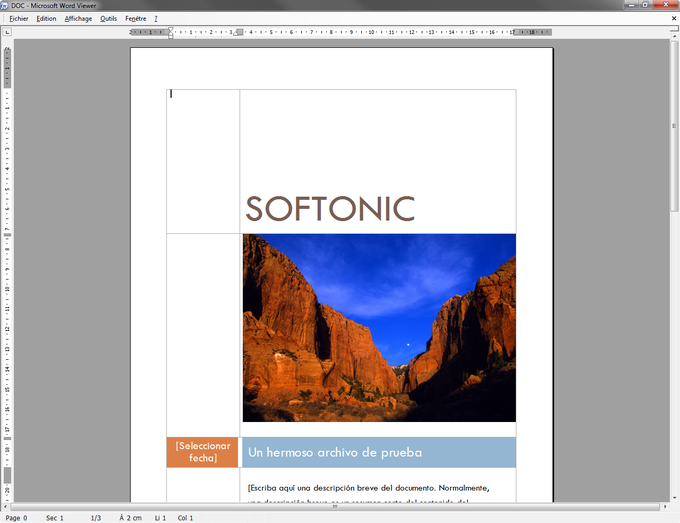Click the tab stop selector at ruler corner
The height and width of the screenshot is (523, 680).
tap(7, 32)
